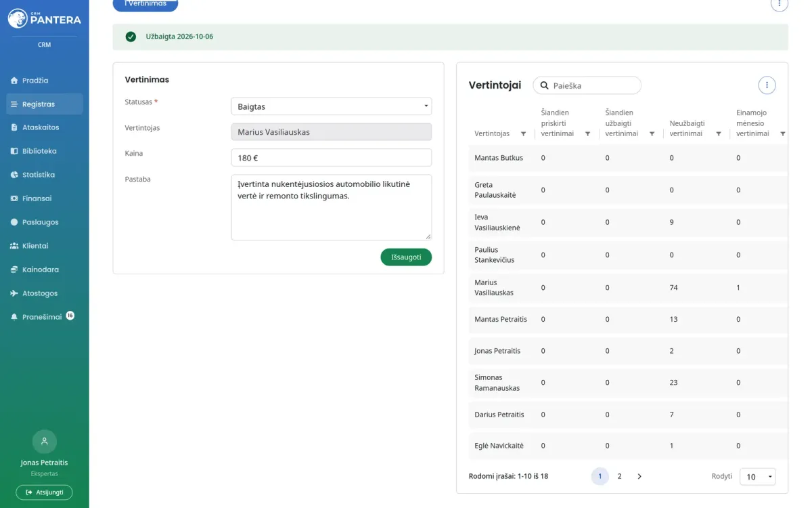The image size is (812, 508).
Task: Click the Finansai money icon
Action: pyautogui.click(x=14, y=198)
